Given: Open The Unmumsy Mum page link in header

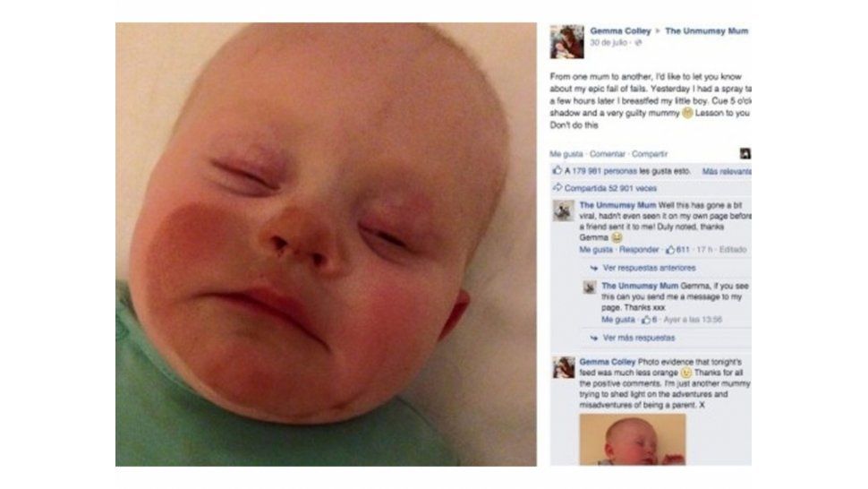Looking at the screenshot, I should [x=706, y=31].
